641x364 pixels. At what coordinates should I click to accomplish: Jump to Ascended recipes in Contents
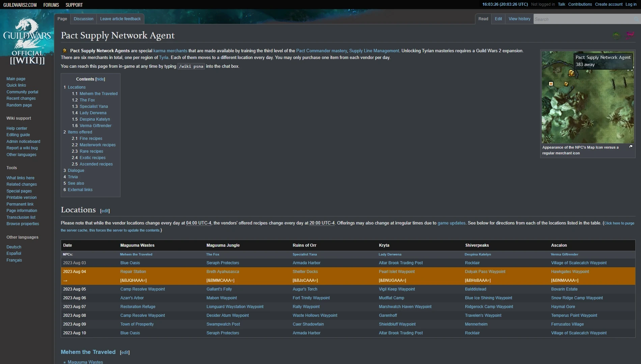click(x=96, y=164)
